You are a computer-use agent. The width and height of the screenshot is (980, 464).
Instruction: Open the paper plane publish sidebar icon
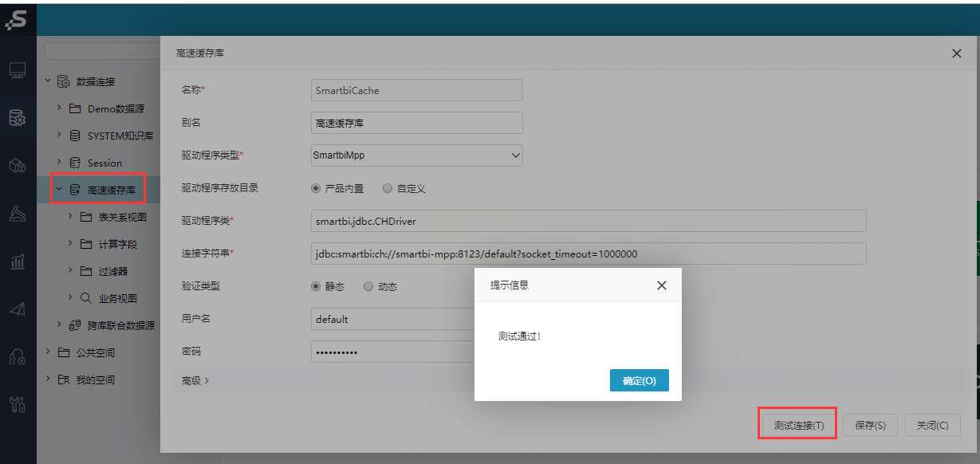pos(18,309)
